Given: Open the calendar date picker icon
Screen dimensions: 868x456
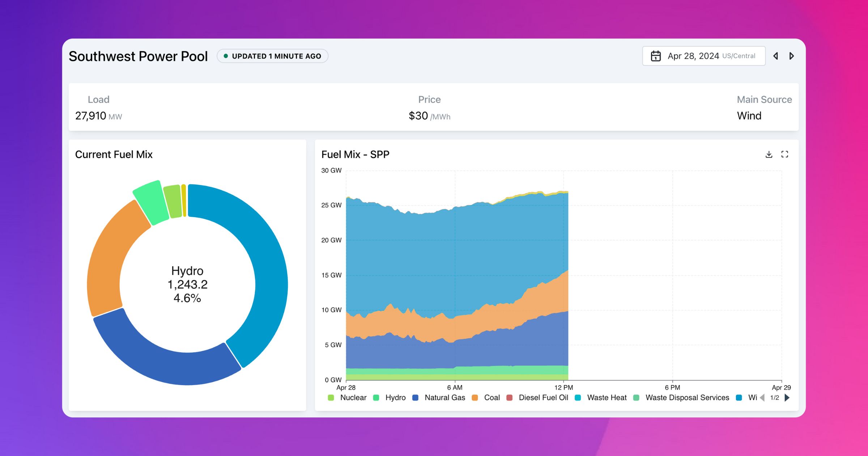Looking at the screenshot, I should pos(656,56).
